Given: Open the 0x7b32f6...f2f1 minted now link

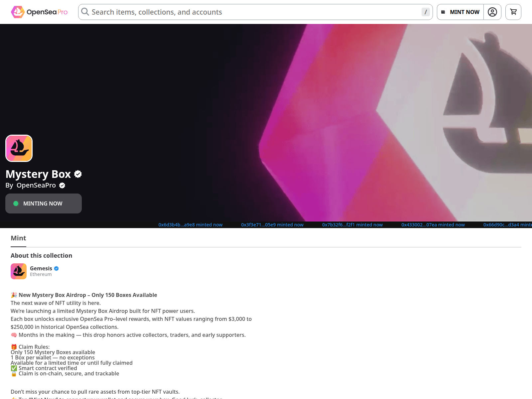Looking at the screenshot, I should point(352,225).
